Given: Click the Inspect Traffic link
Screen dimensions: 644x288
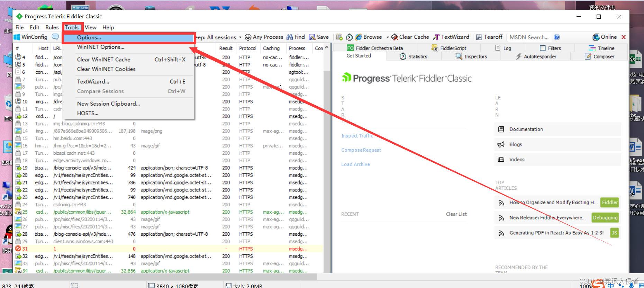Looking at the screenshot, I should (x=357, y=136).
